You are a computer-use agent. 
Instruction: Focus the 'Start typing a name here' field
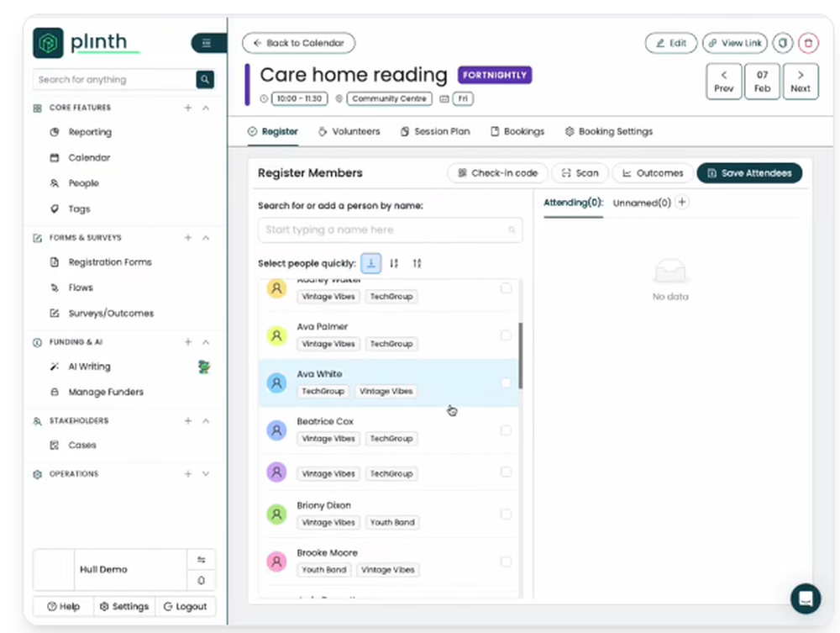[x=390, y=230]
